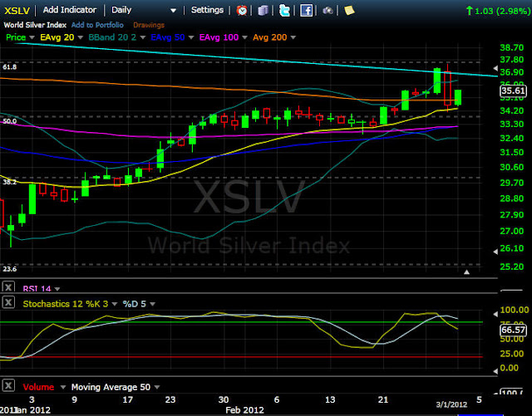Click the XSLV ticker symbol
This screenshot has height=416, width=532.
pos(17,11)
